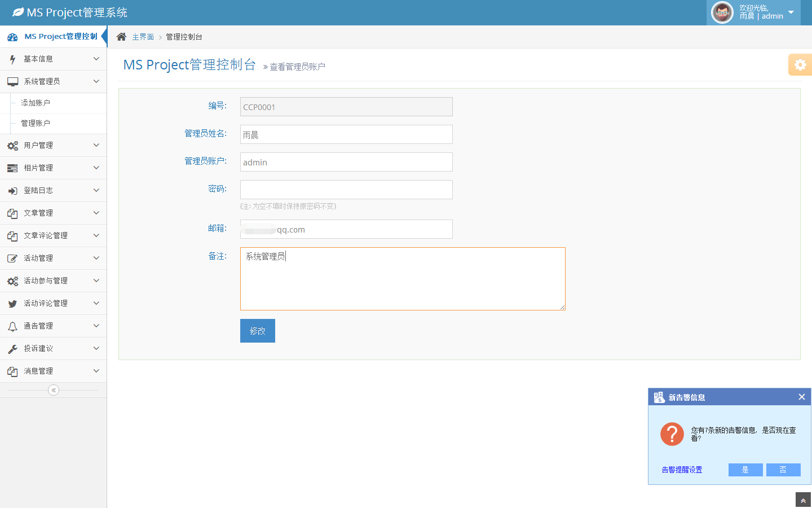Click the 密码 input field
The height and width of the screenshot is (508, 812).
coord(346,190)
